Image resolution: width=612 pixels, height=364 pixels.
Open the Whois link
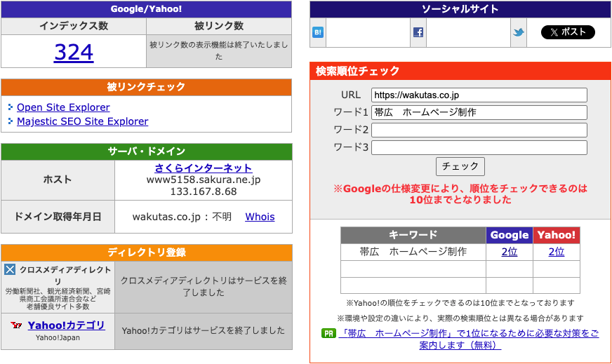tap(260, 217)
